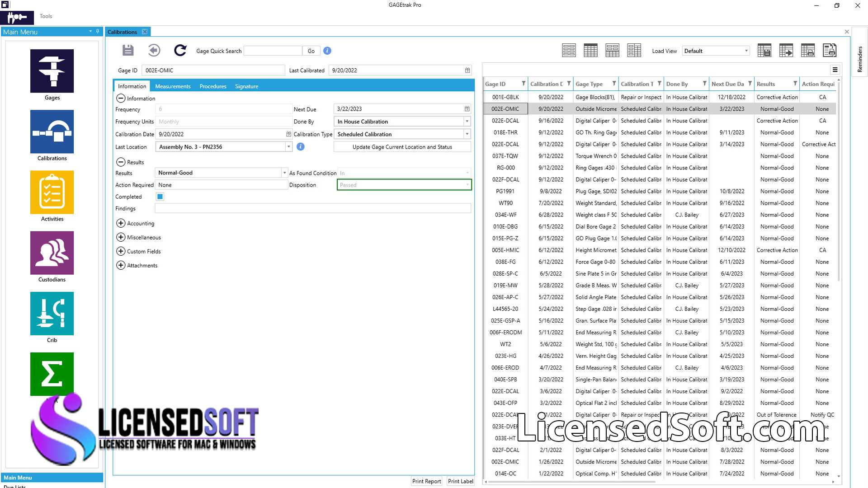Click the Undo back arrow icon
This screenshot has height=488, width=868.
point(154,50)
